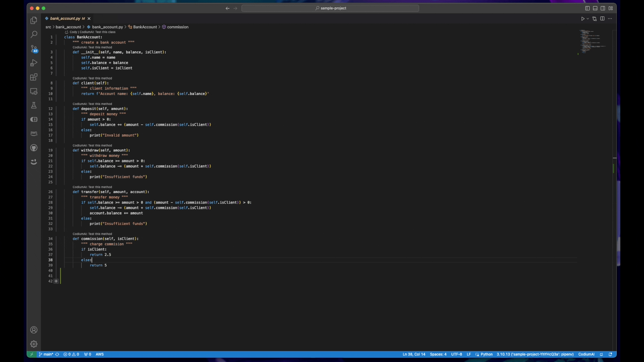
Task: Open the Source Control view showing 42 changes
Action: point(34,49)
